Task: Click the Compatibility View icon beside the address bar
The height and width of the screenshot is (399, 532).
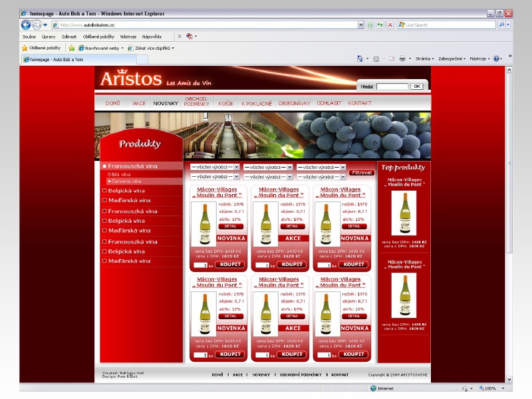Action: pos(370,25)
